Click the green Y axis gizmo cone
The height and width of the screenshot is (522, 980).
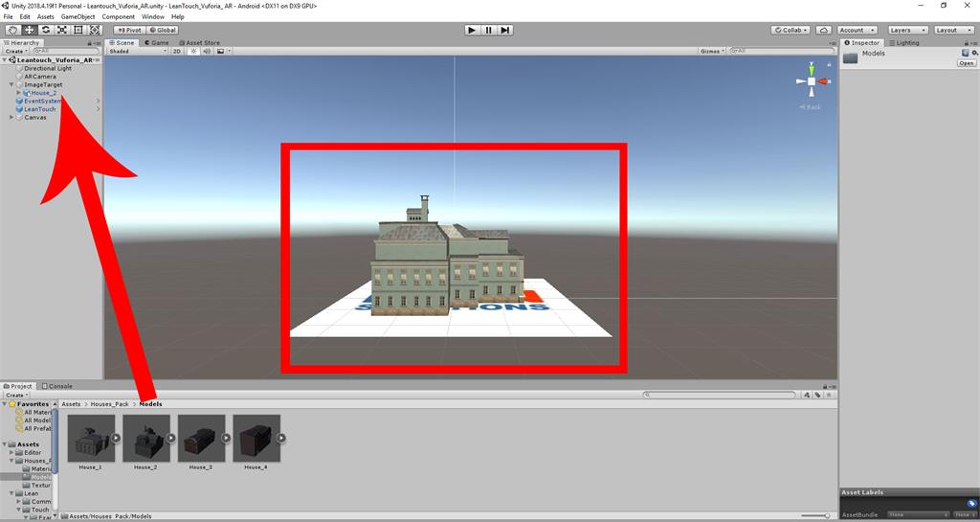[x=812, y=69]
